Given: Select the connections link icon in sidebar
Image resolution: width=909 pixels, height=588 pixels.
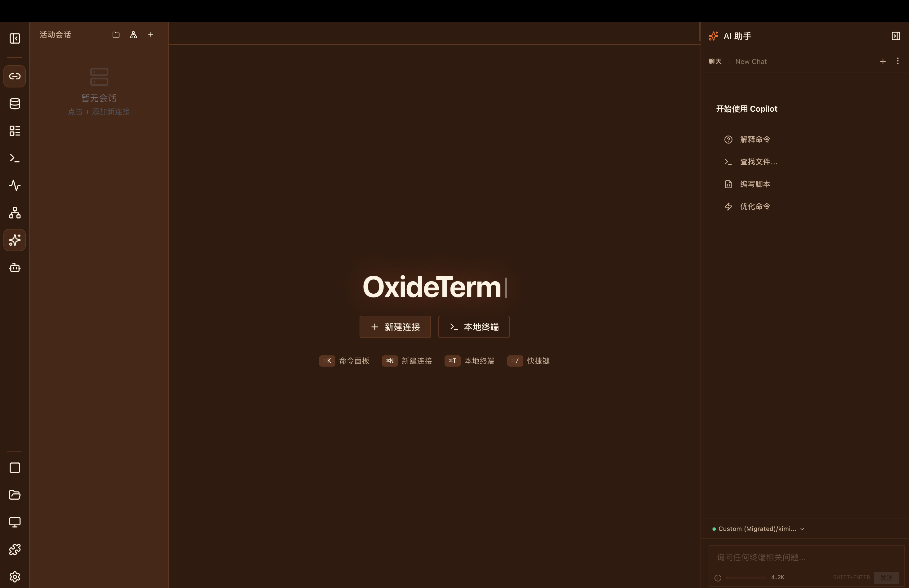Looking at the screenshot, I should click(15, 76).
